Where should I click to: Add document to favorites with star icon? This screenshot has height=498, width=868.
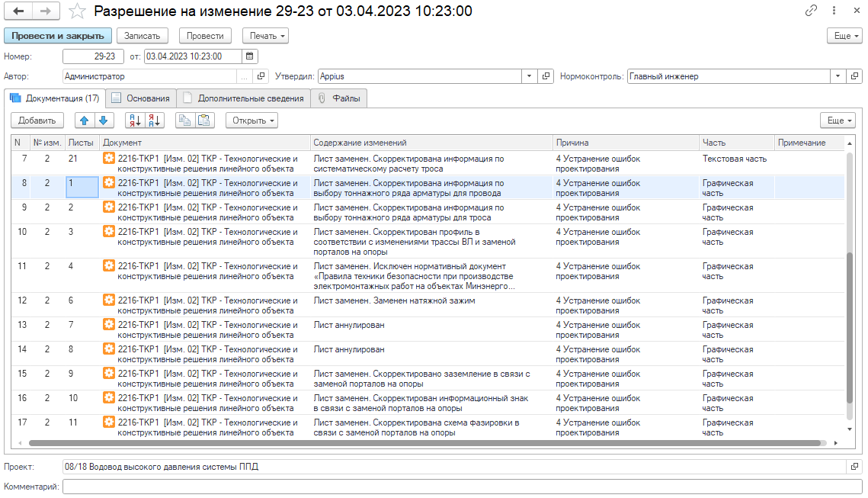(x=78, y=11)
